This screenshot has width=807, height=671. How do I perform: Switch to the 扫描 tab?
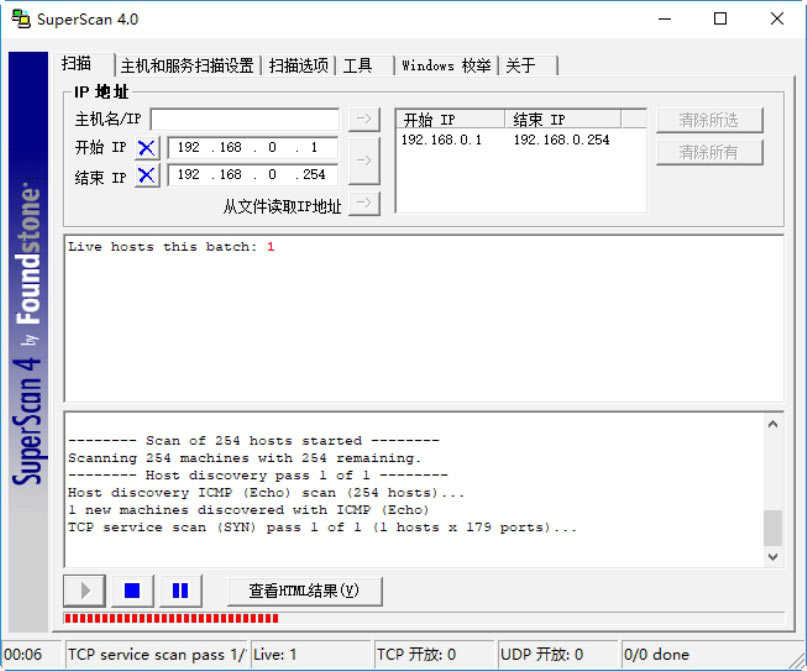[77, 64]
